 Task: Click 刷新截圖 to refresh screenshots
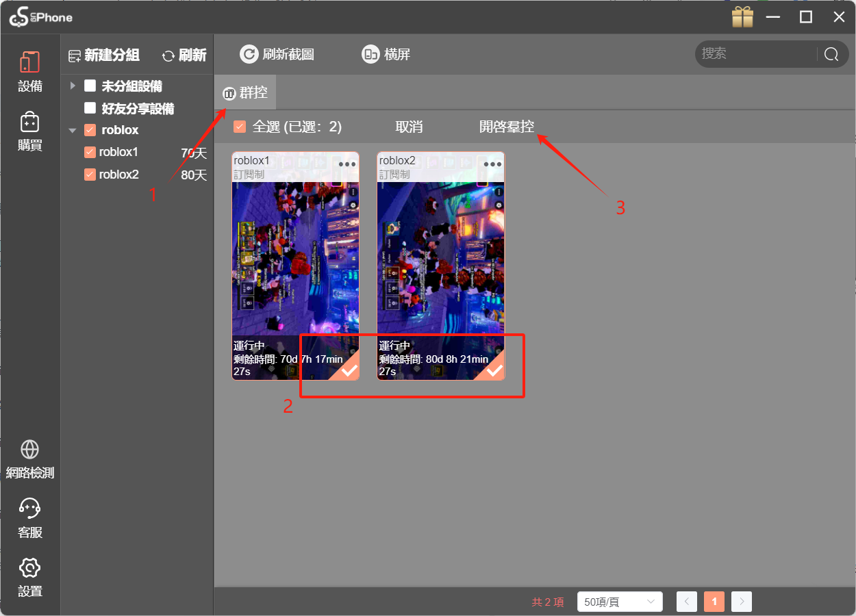tap(277, 55)
